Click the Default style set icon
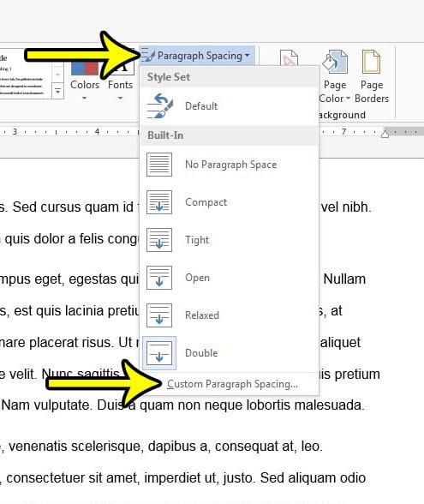The image size is (424, 504). 159,105
